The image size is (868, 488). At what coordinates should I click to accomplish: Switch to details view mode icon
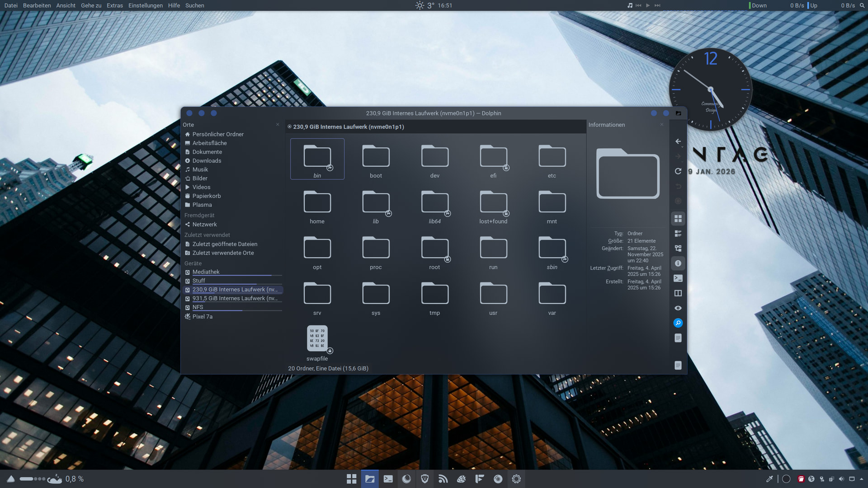(678, 249)
